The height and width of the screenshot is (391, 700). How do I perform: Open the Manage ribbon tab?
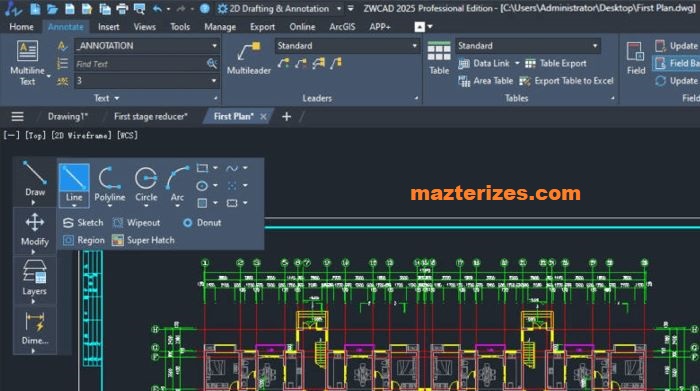pyautogui.click(x=220, y=27)
